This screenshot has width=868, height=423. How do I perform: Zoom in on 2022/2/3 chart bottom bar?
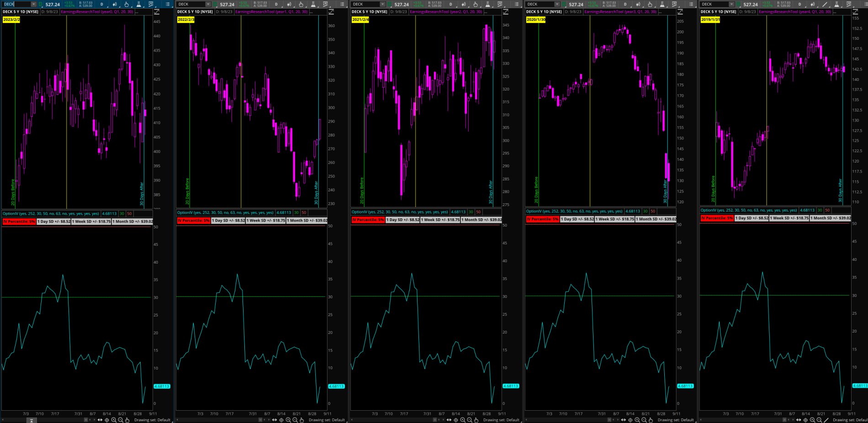click(x=288, y=420)
